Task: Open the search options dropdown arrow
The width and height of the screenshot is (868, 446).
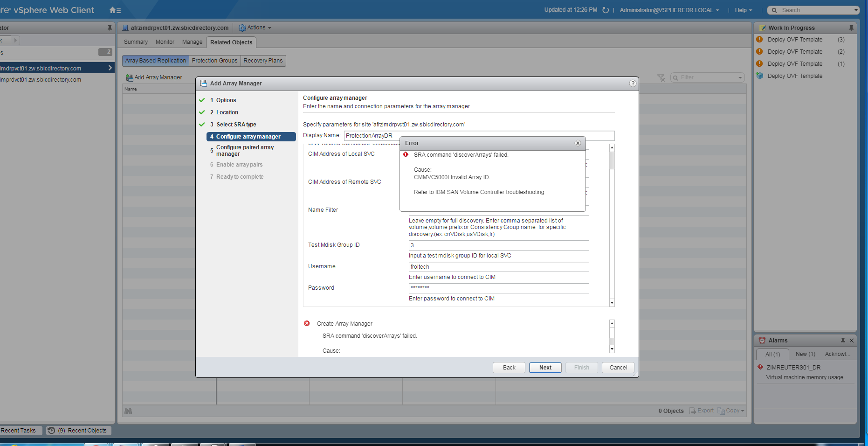Action: [x=856, y=10]
